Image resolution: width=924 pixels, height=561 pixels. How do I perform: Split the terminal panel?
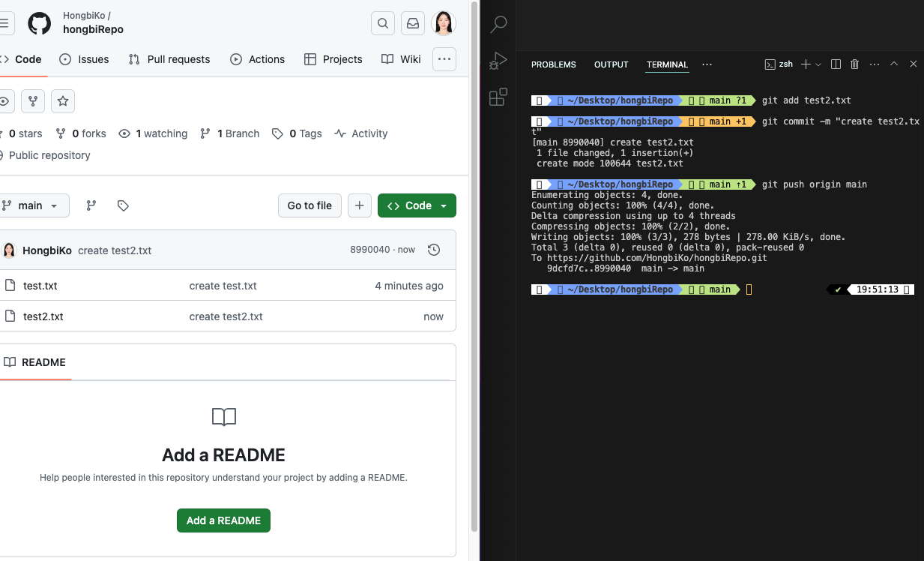click(x=836, y=64)
